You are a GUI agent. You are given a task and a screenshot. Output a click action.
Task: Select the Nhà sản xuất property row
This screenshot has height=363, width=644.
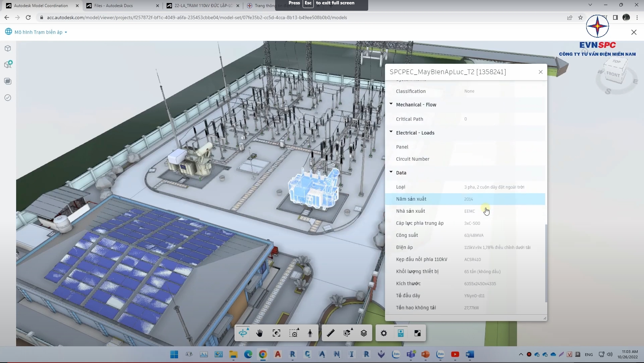(x=465, y=211)
